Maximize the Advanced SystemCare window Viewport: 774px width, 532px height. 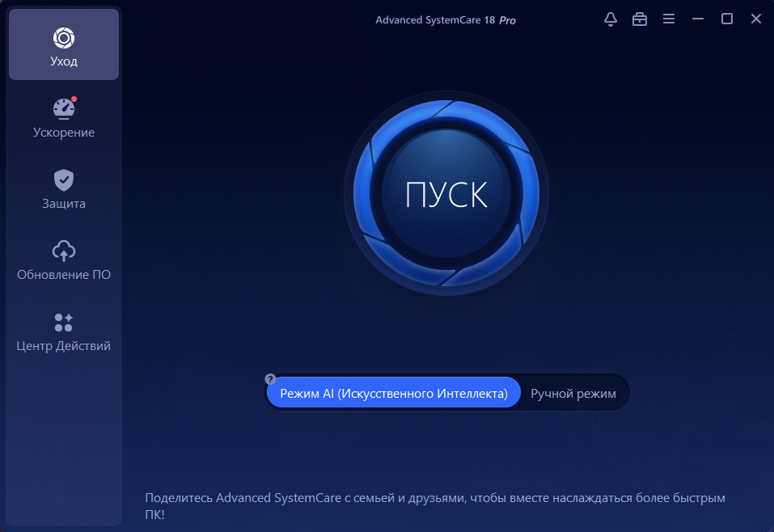727,19
